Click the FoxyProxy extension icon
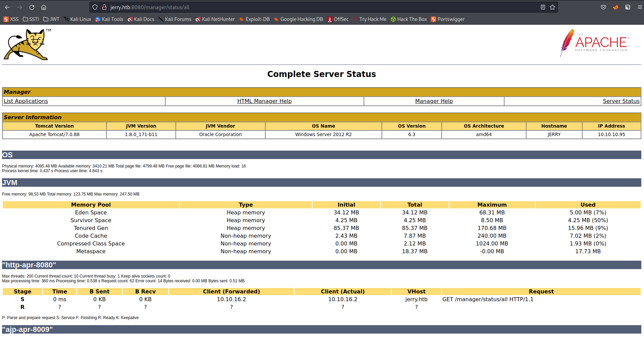This screenshot has width=644, height=339. [x=616, y=7]
